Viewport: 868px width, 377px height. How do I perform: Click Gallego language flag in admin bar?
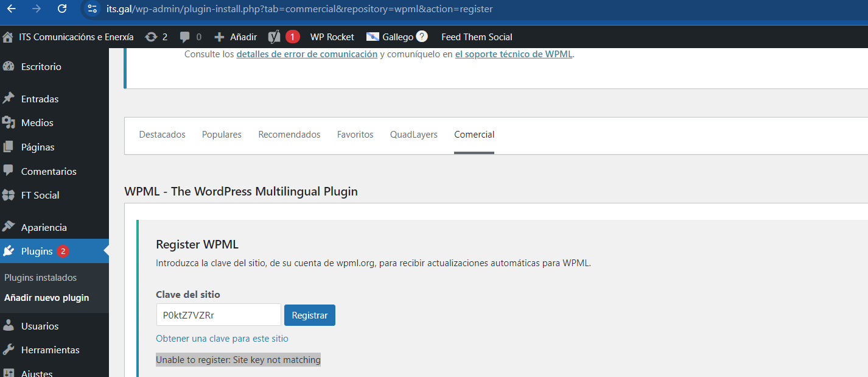(x=373, y=37)
